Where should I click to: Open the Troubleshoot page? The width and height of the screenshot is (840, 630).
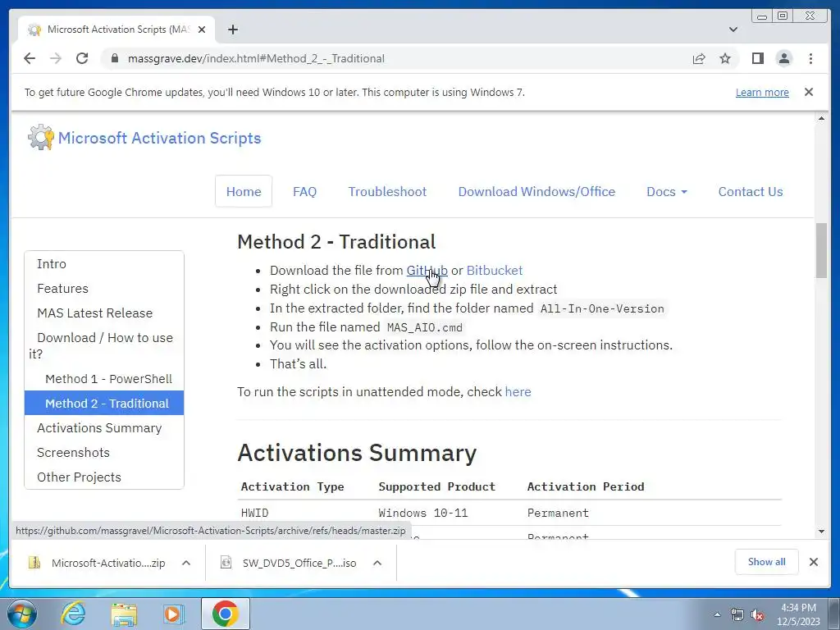point(387,191)
